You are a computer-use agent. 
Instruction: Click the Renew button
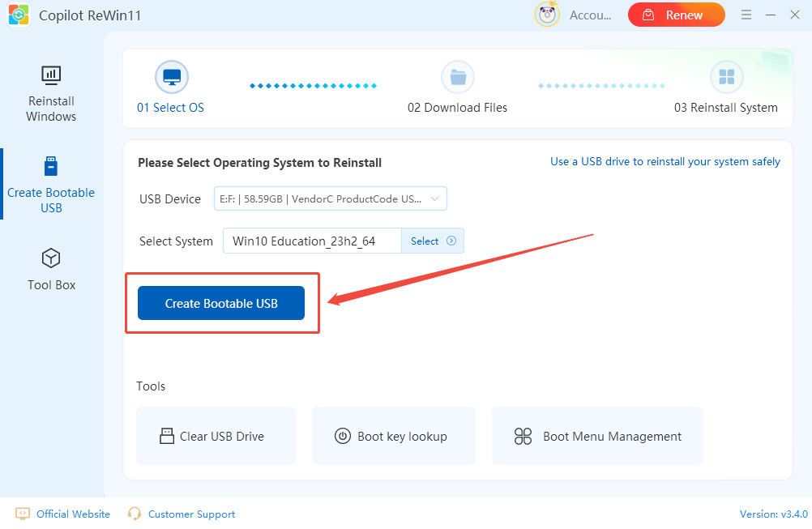(676, 15)
